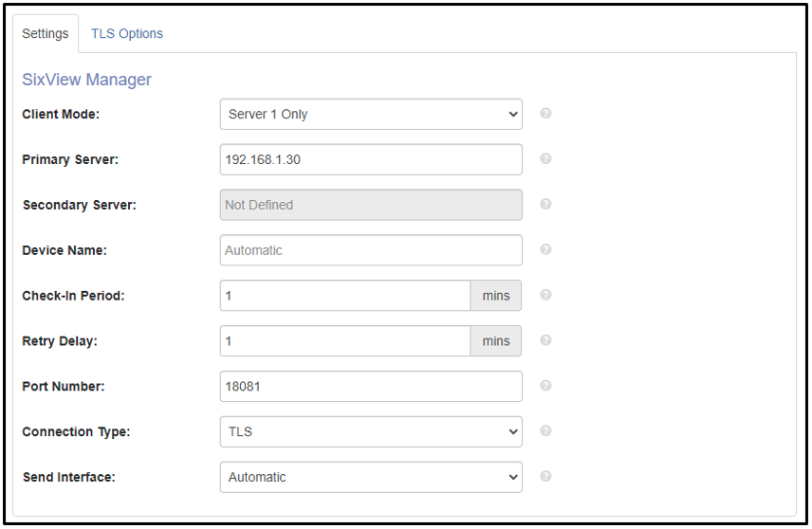Click the Secondary Server label
Image resolution: width=812 pixels, height=529 pixels.
click(80, 206)
